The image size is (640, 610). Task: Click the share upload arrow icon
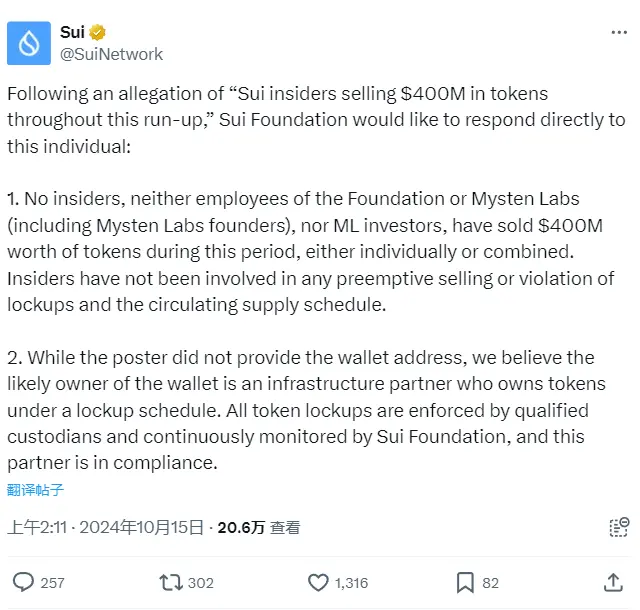coord(614,581)
